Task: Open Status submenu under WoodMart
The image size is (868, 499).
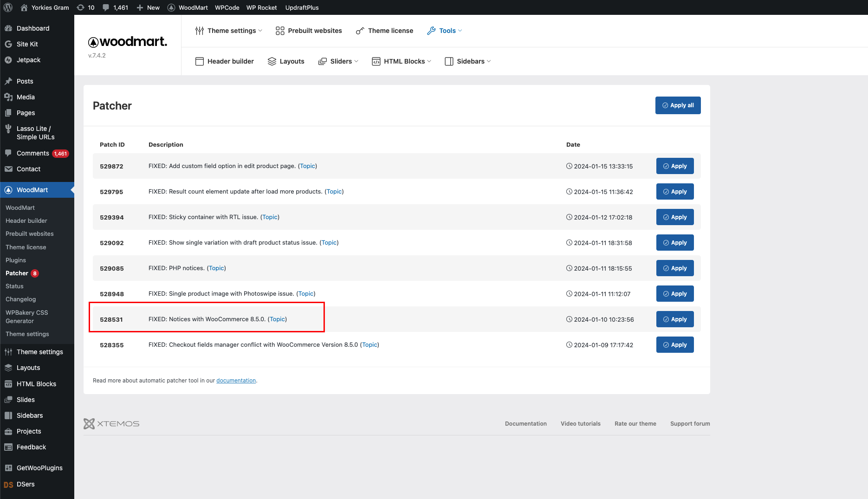Action: click(14, 286)
